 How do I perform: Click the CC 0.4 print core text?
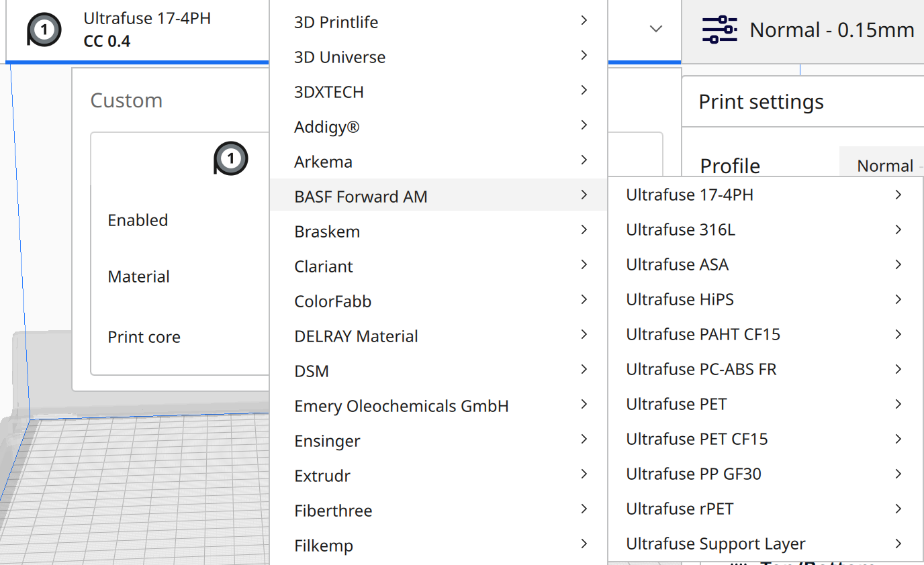coord(107,42)
